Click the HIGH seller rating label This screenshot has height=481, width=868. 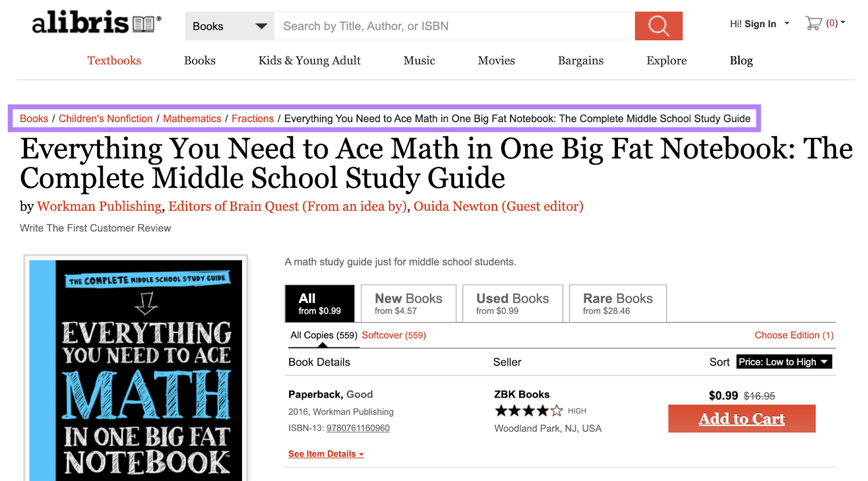(577, 411)
